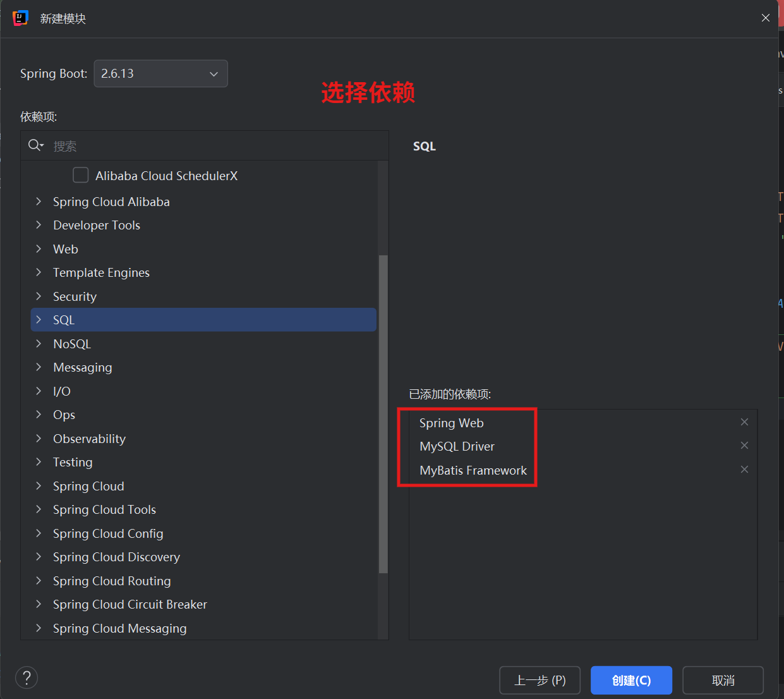Image resolution: width=784 pixels, height=699 pixels.
Task: Open the Spring Boot version dropdown
Action: (x=160, y=74)
